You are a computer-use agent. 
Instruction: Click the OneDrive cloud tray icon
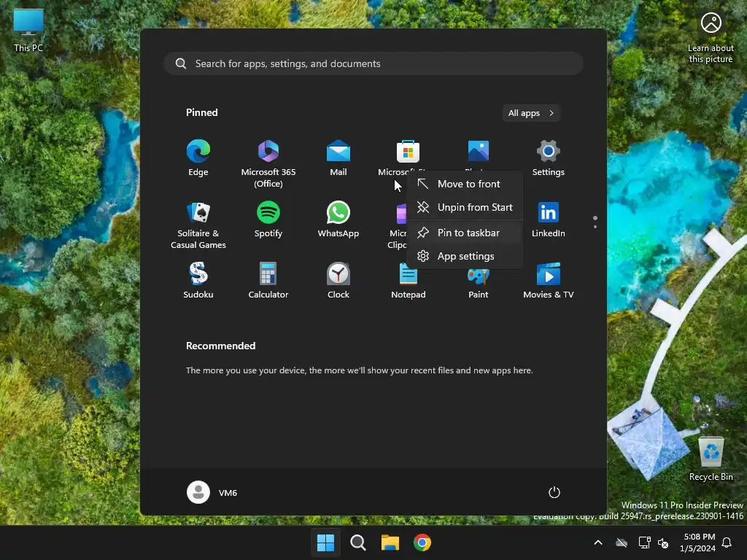[622, 542]
